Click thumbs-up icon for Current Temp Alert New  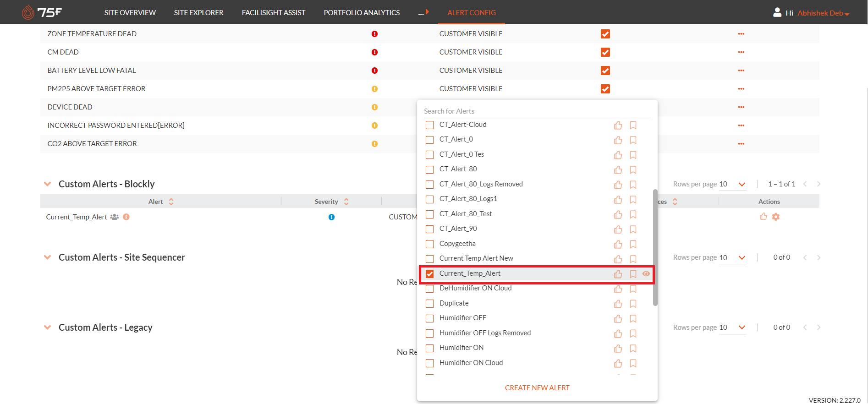(x=618, y=259)
